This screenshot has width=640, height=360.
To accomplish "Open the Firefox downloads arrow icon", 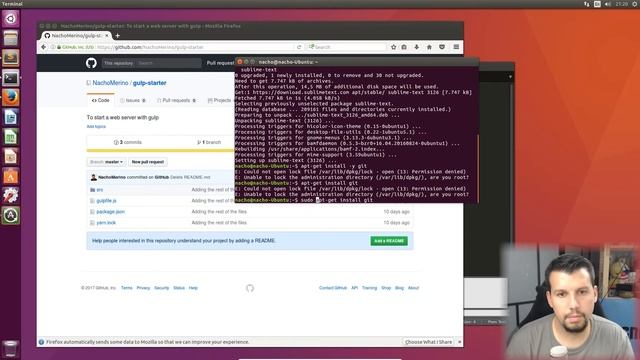I will (x=416, y=47).
